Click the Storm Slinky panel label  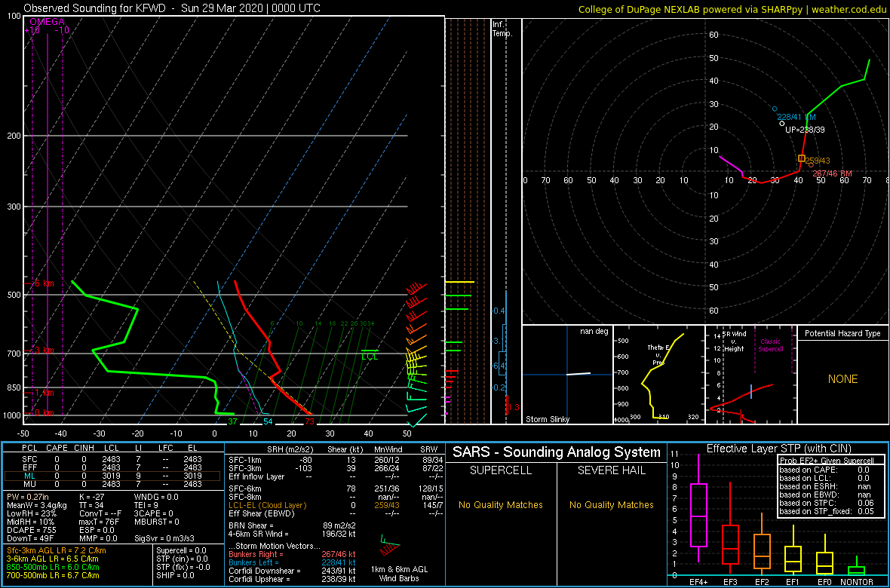coord(548,419)
